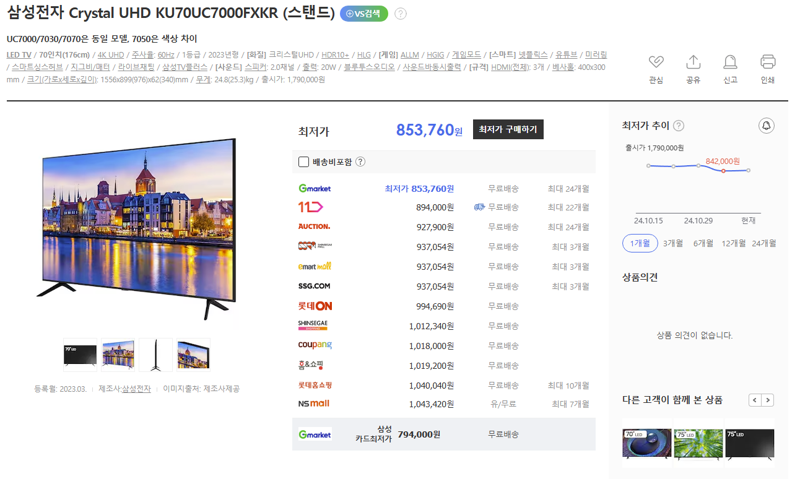Open Gmarket logo in 삼성 카드최저가 row
Image resolution: width=800 pixels, height=479 pixels.
[315, 435]
